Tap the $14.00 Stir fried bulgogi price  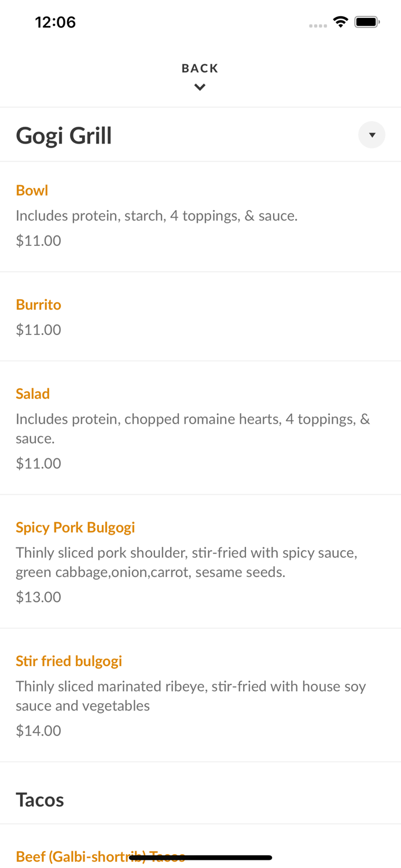click(x=38, y=730)
